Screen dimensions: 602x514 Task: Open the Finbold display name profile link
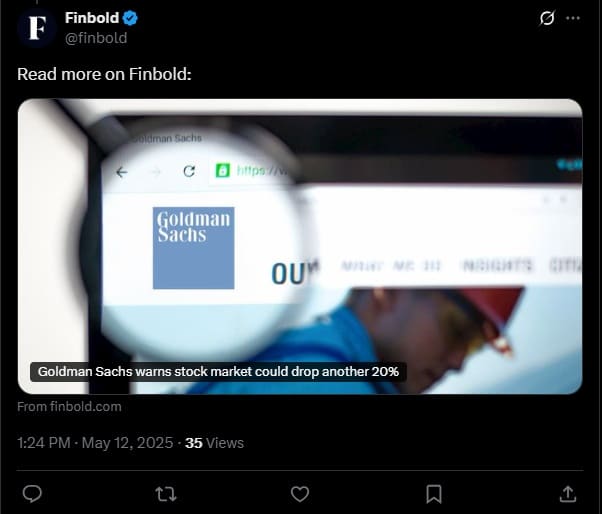click(x=92, y=18)
